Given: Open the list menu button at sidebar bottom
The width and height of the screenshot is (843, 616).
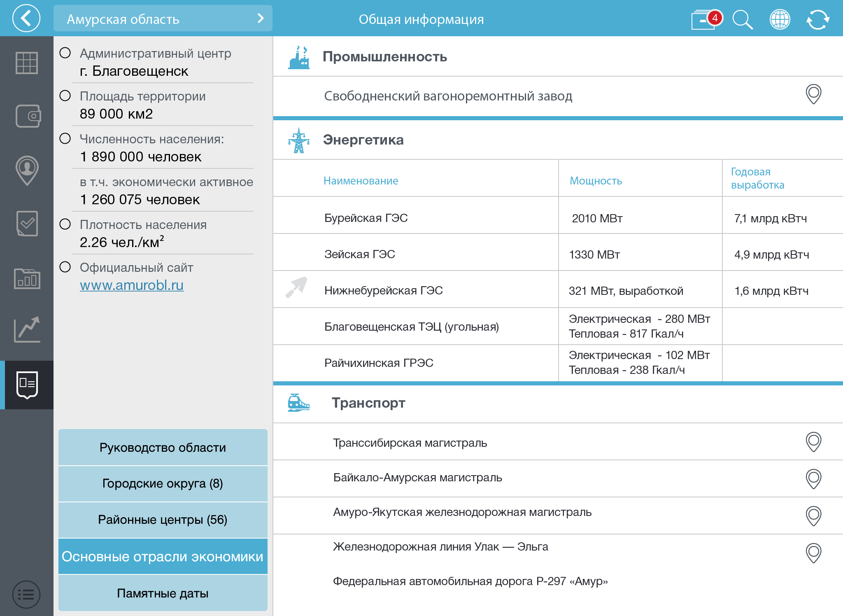Looking at the screenshot, I should (x=26, y=595).
